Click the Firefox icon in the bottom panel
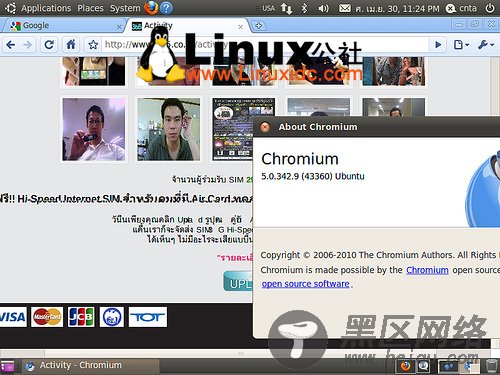This screenshot has height=375, width=500. coord(405,366)
